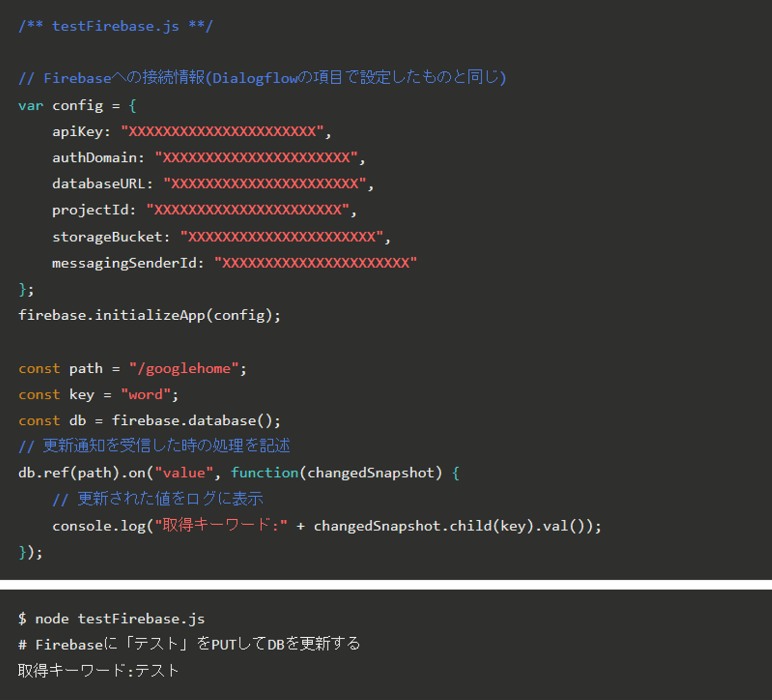This screenshot has width=772, height=700.
Task: Click the terminal output 取得キーワード:テスト
Action: pyautogui.click(x=98, y=670)
